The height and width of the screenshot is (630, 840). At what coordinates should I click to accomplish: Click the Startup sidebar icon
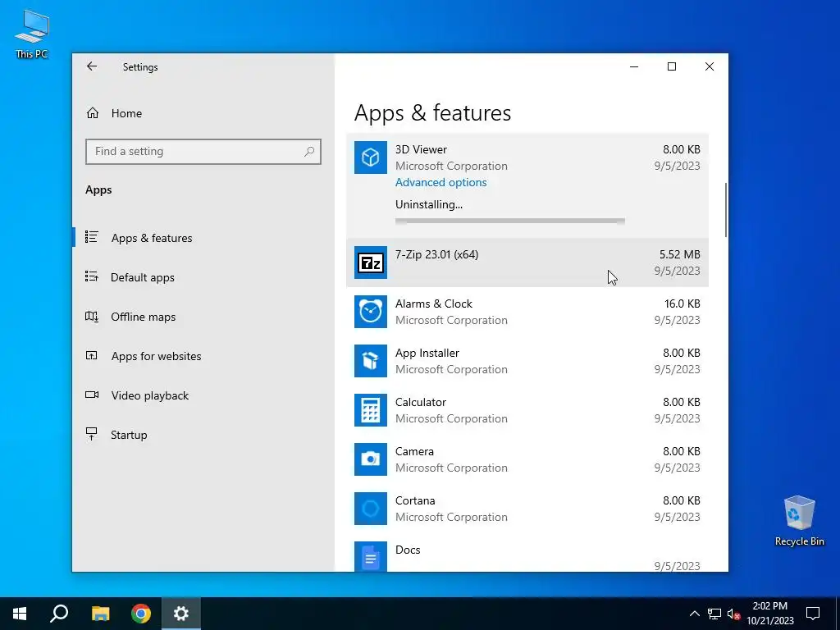point(92,434)
